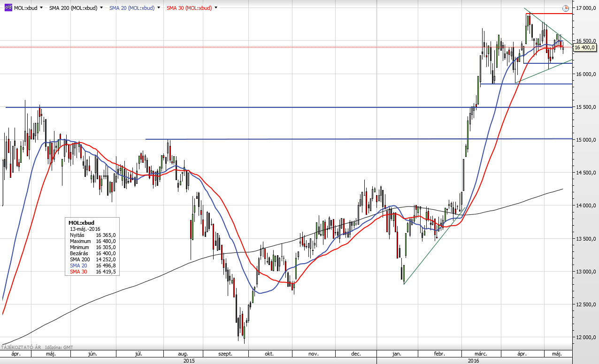Click the 14 000,0 price axis label
Screen dimensions: 599x364
[586, 205]
